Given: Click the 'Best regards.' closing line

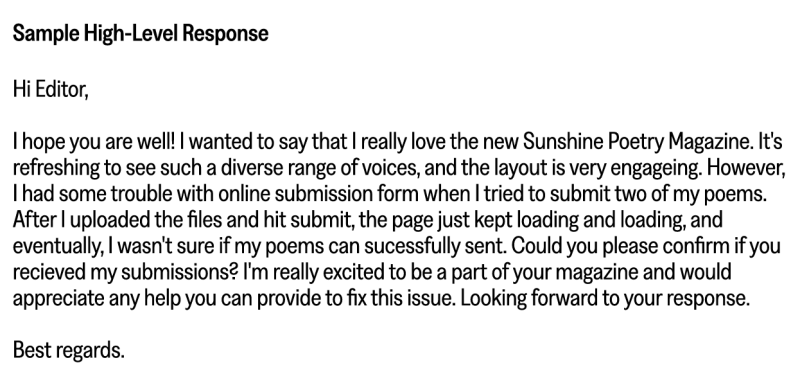Looking at the screenshot, I should pos(68,350).
